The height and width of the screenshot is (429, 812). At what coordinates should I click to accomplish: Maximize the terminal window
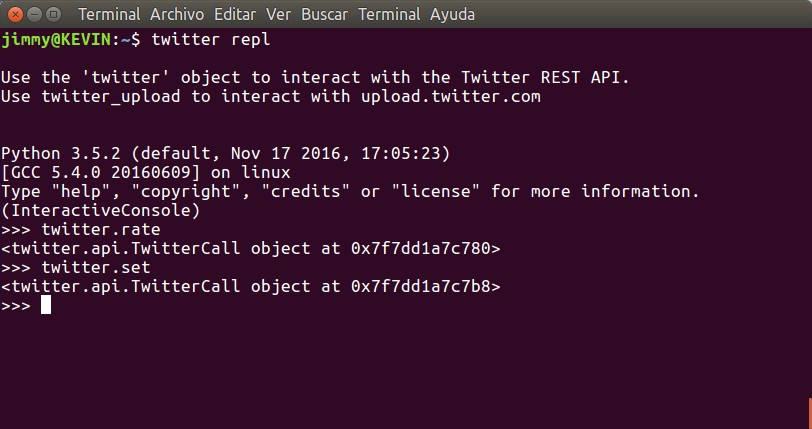click(x=54, y=15)
